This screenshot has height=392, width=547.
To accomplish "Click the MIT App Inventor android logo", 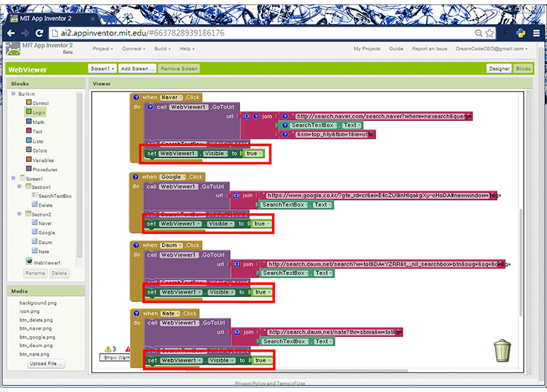I will click(13, 49).
